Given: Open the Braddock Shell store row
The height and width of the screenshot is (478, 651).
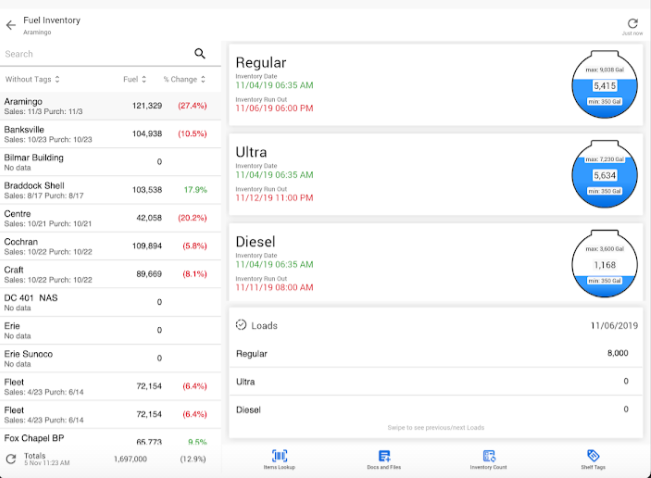Looking at the screenshot, I should pyautogui.click(x=110, y=189).
